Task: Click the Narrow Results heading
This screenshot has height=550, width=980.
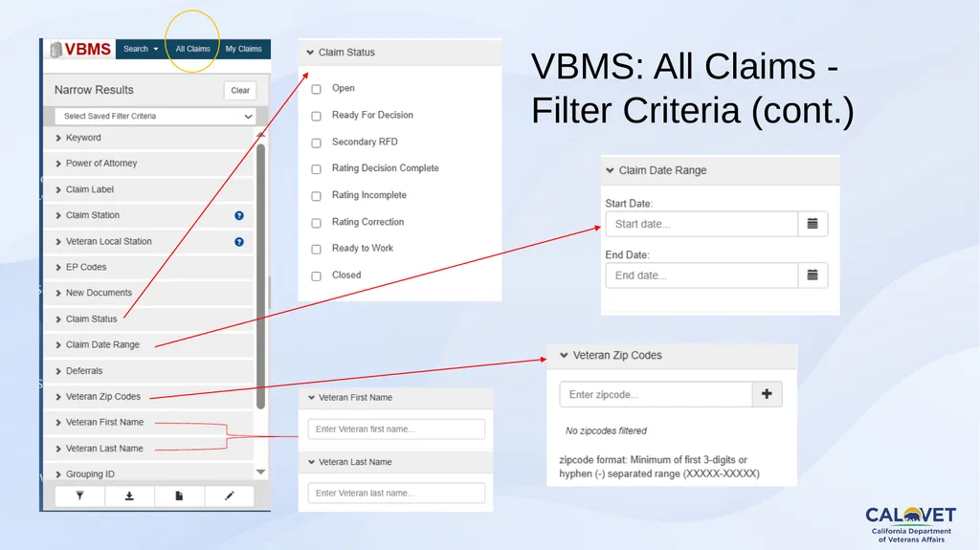Action: (94, 90)
